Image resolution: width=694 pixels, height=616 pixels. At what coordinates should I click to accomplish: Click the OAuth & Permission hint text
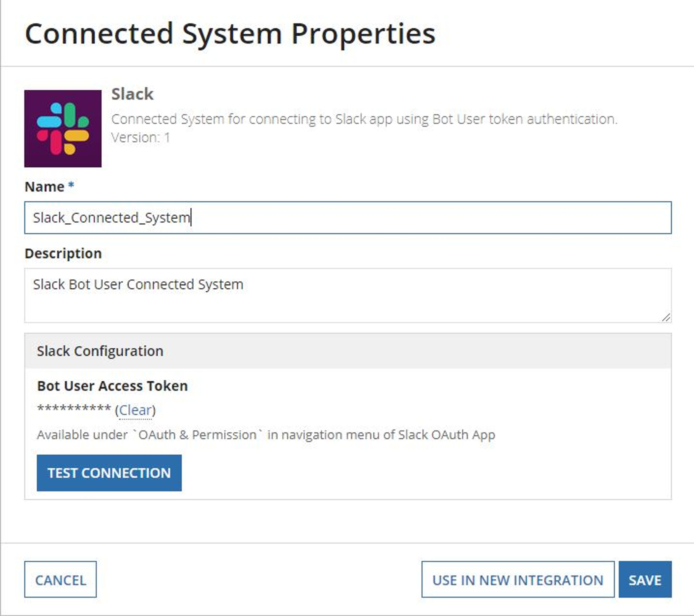click(x=266, y=435)
